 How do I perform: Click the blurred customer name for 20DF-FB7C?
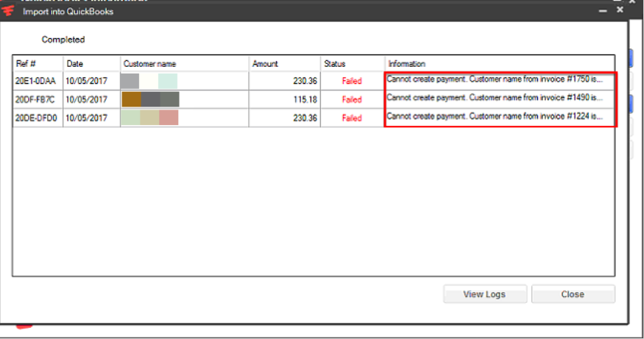tap(150, 99)
